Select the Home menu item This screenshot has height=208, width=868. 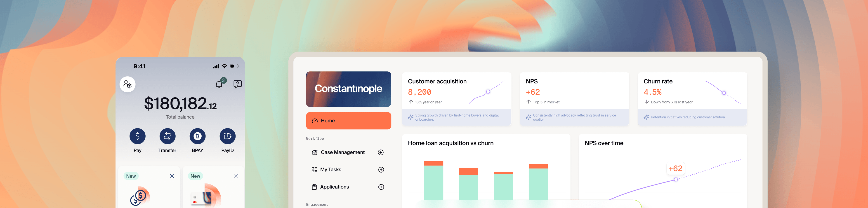tap(348, 121)
